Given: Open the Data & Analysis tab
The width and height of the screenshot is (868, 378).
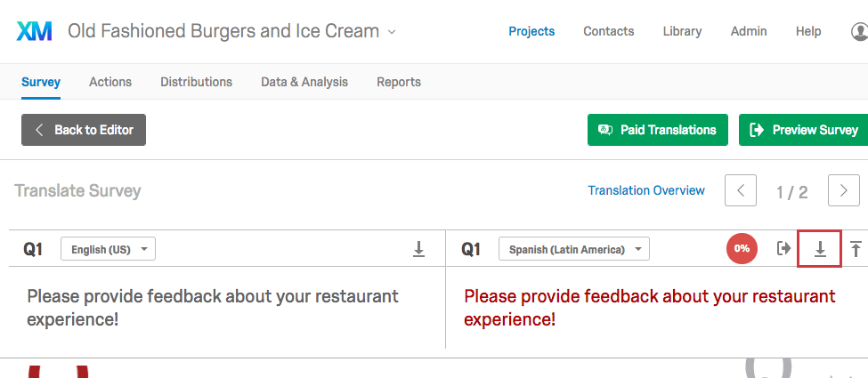Looking at the screenshot, I should [x=304, y=82].
